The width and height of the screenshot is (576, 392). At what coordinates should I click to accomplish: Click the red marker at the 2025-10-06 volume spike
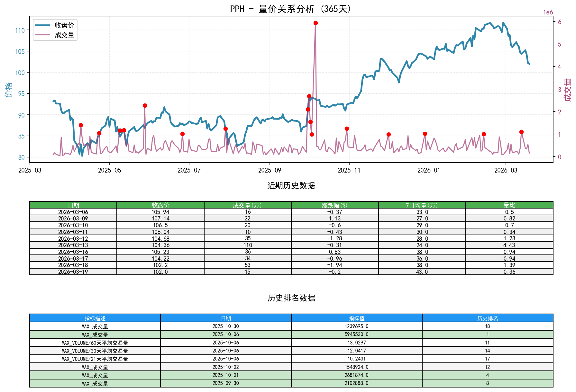(x=315, y=23)
